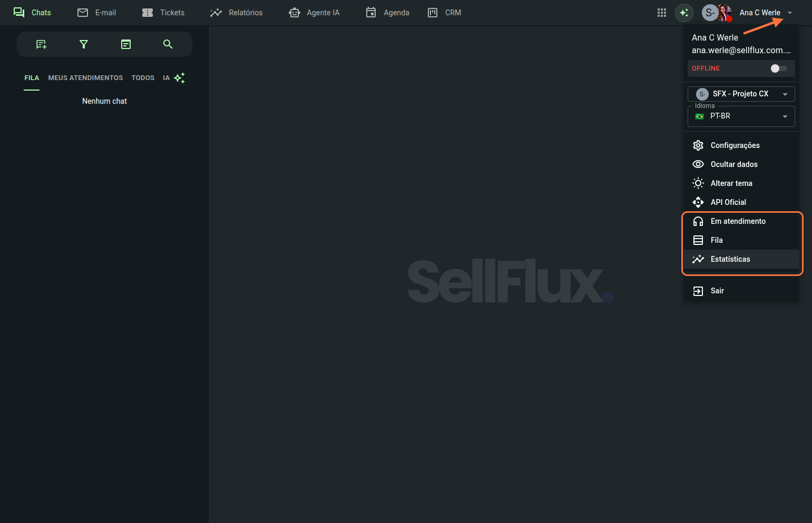
Task: Switch to the Meus Atendimentos tab
Action: 85,78
